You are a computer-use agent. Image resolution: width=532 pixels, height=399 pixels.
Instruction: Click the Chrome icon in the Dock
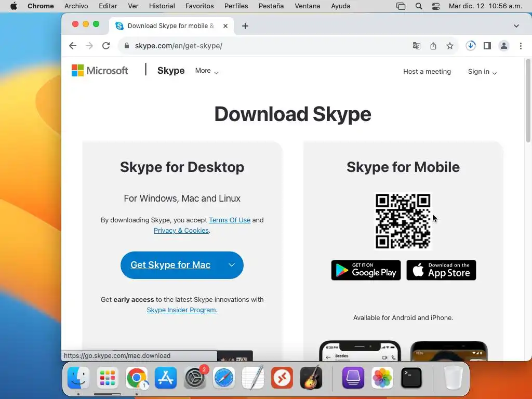click(x=137, y=378)
